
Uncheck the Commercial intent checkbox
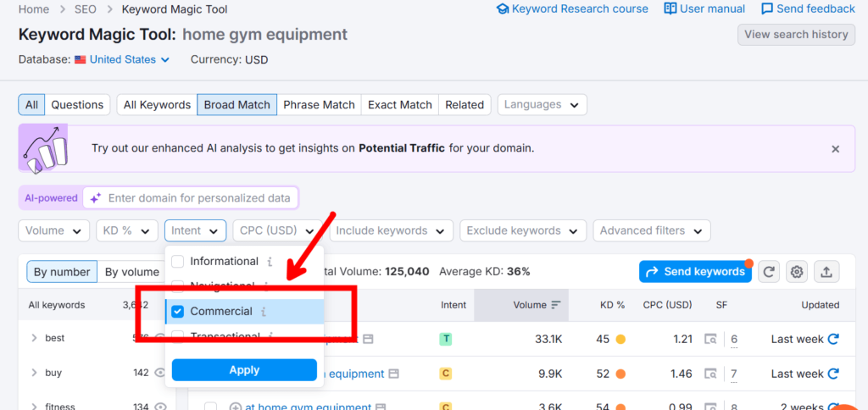(178, 312)
